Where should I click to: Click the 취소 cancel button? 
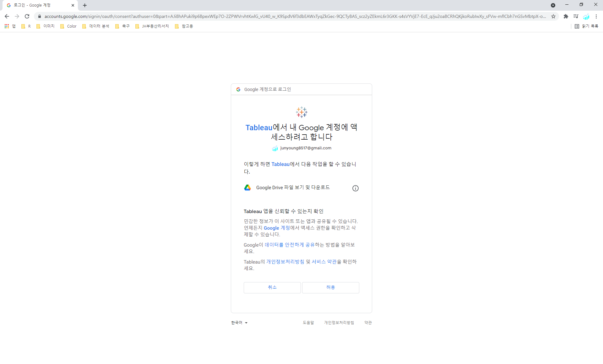coord(272,287)
